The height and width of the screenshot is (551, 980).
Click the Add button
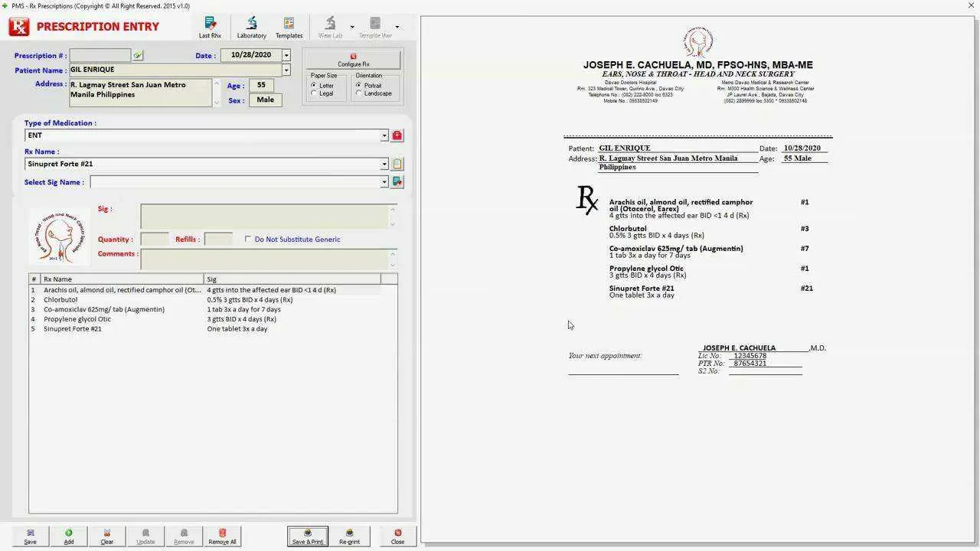[68, 536]
